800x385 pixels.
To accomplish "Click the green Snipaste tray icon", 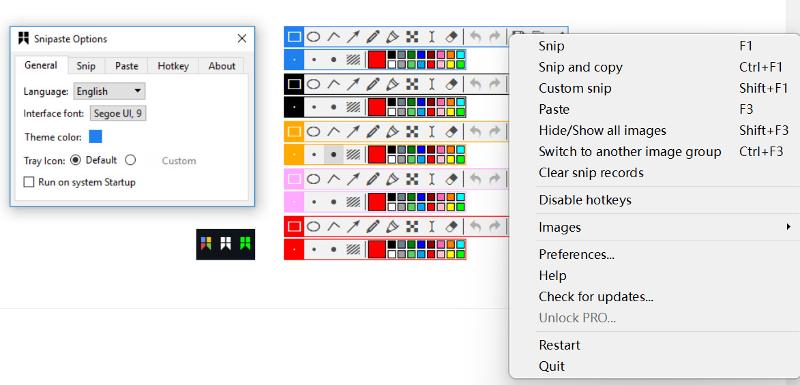I will point(244,244).
